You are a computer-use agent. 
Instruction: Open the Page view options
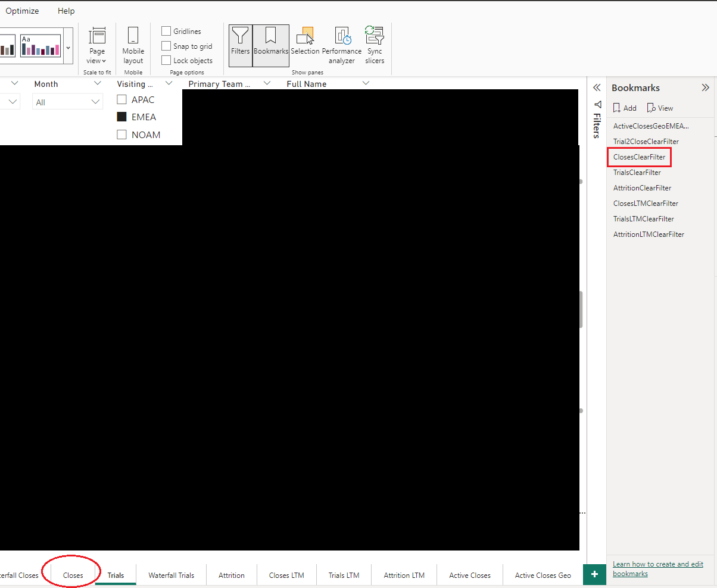[96, 45]
